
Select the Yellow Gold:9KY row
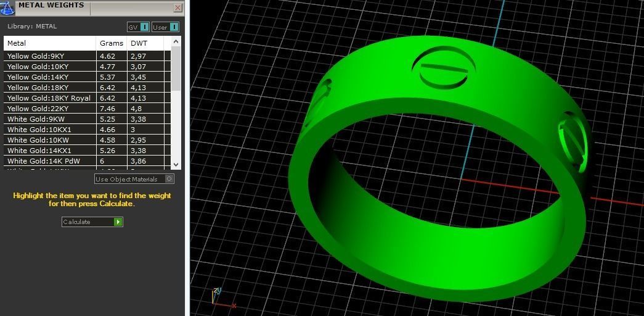[x=87, y=56]
